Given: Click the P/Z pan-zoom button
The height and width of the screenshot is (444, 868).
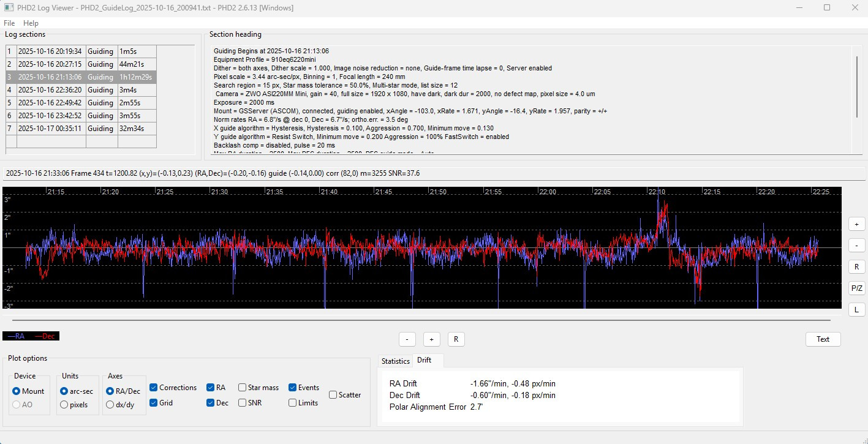Looking at the screenshot, I should tap(856, 288).
